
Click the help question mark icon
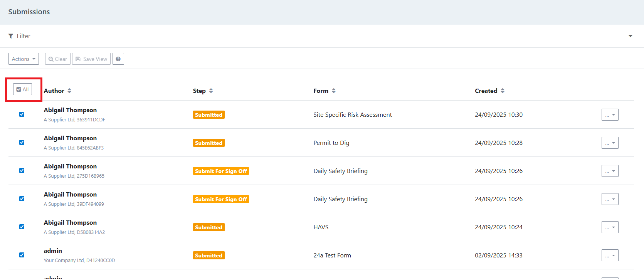(x=118, y=59)
